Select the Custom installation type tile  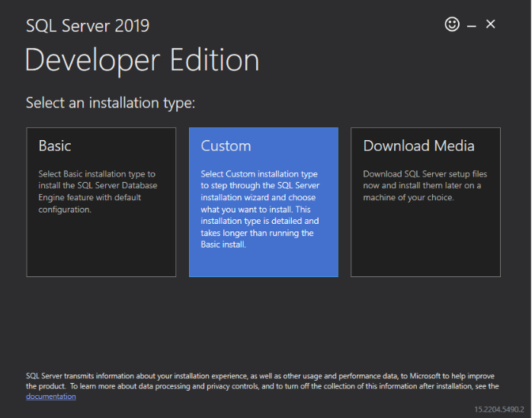point(264,202)
